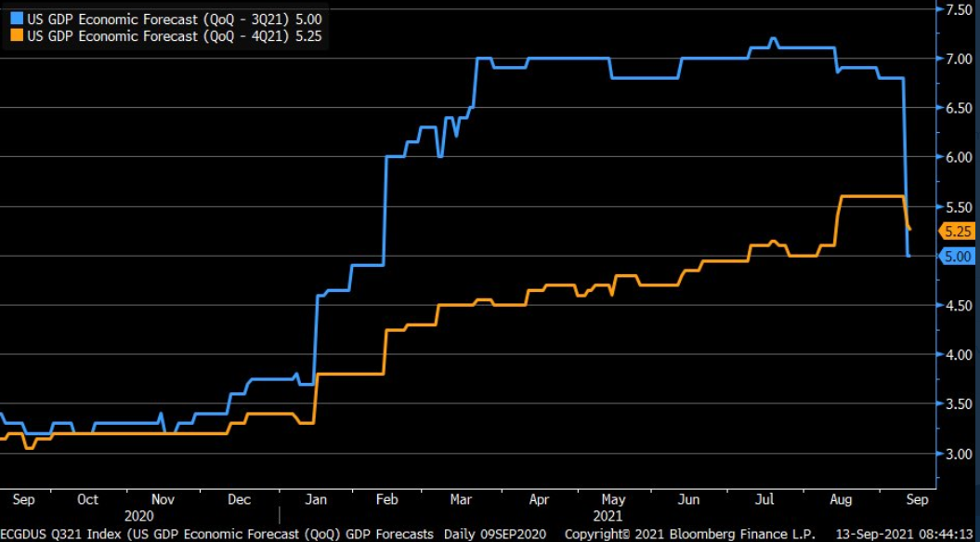This screenshot has width=980, height=542.
Task: Click the orange line's peak near 5.60
Action: [x=872, y=196]
